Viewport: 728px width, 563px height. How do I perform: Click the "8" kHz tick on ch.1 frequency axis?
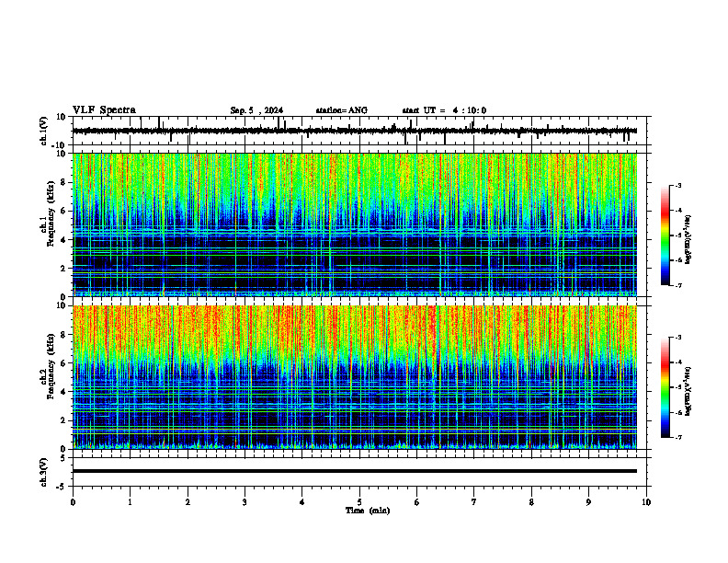[64, 182]
